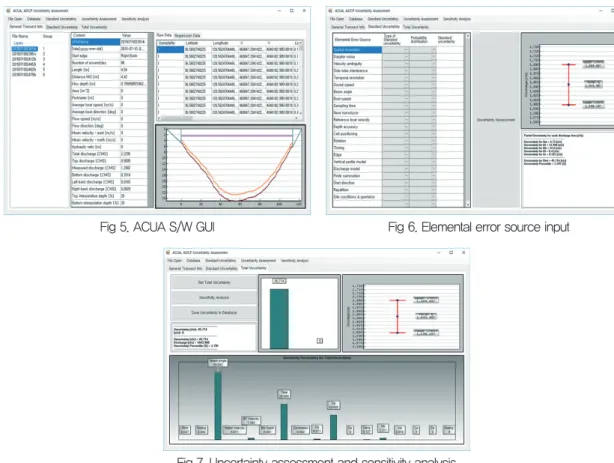Image resolution: width=614 pixels, height=463 pixels.
Task: Open the Raw Data tab in Fig 5 window
Action: coord(164,35)
